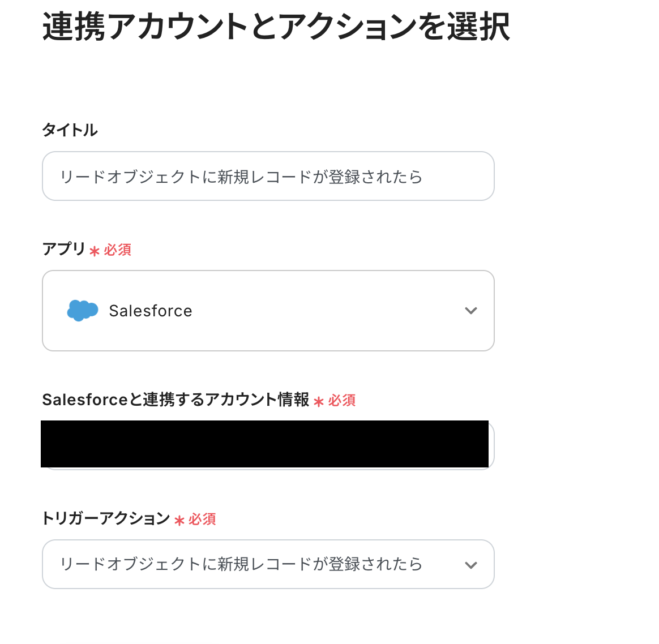The height and width of the screenshot is (644, 659).
Task: Click the アプリ field label
Action: [x=63, y=249]
